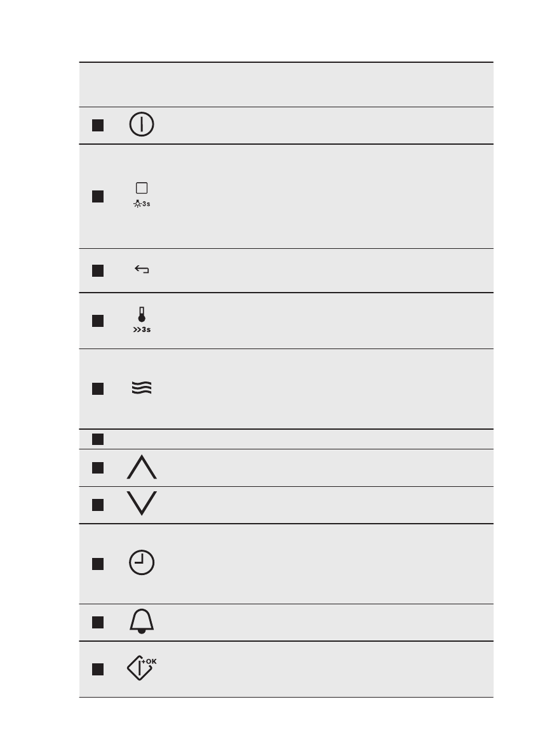
Task: Click the three wavy lines icon
Action: (142, 388)
